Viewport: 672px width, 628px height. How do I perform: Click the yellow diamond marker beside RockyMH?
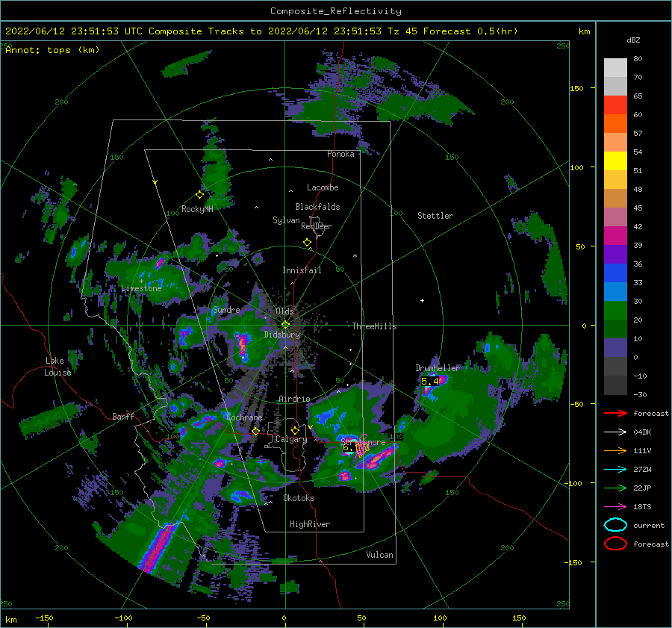(x=199, y=195)
